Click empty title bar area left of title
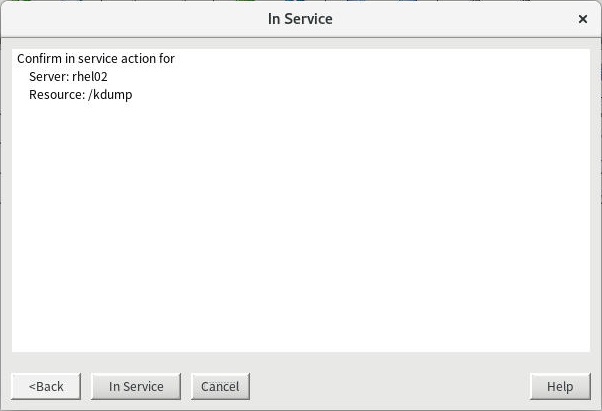Image resolution: width=602 pixels, height=411 pixels. (x=120, y=19)
